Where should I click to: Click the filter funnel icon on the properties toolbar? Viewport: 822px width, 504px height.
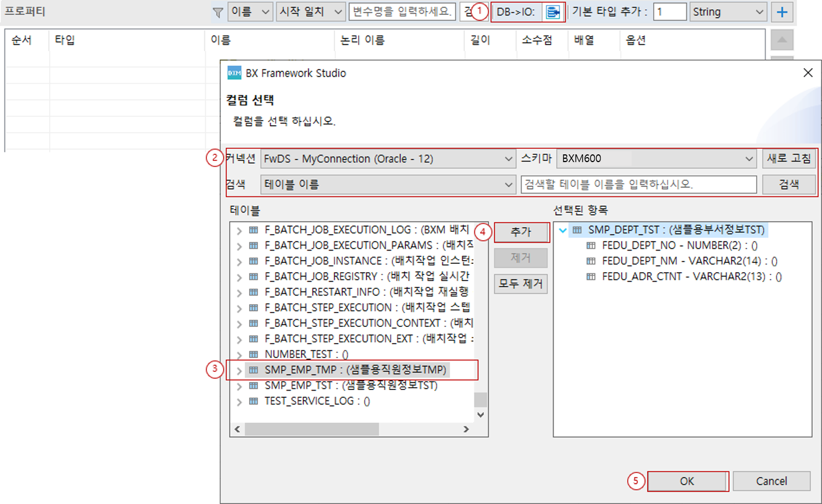[218, 12]
